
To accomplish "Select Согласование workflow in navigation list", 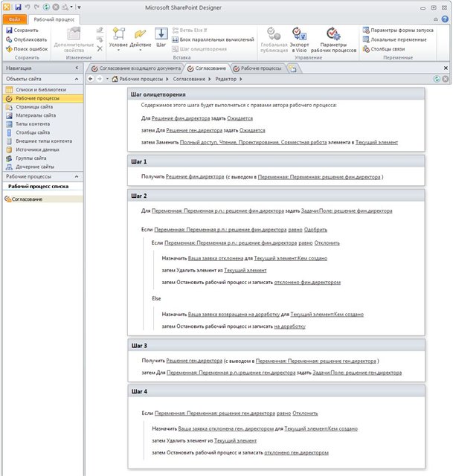I will 43,199.
